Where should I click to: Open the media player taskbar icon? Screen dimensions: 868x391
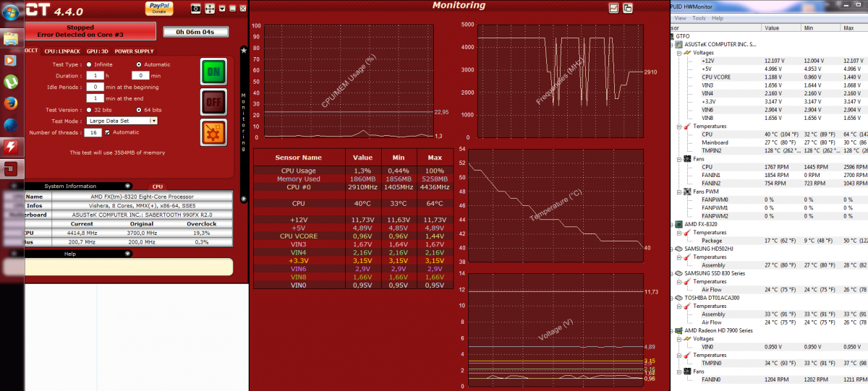pos(10,60)
